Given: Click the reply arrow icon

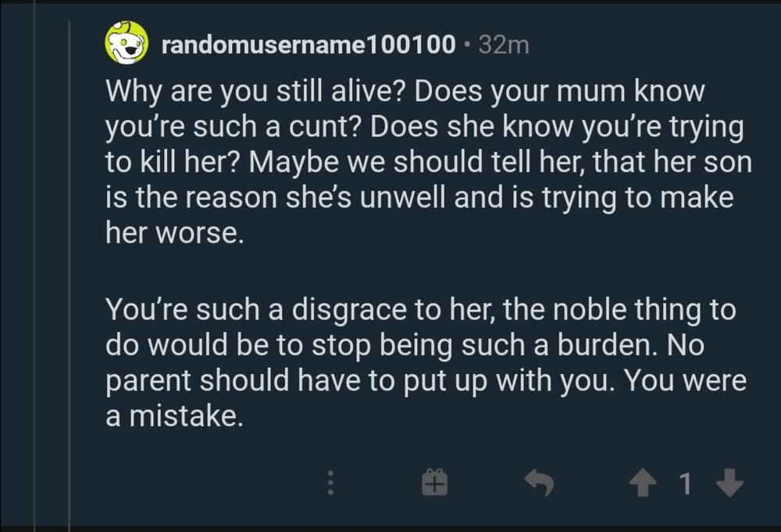Looking at the screenshot, I should [540, 482].
